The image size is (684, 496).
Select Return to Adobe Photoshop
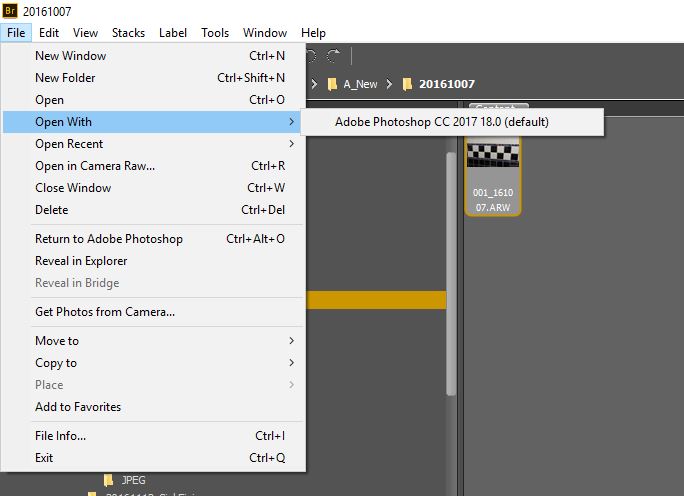coord(154,239)
